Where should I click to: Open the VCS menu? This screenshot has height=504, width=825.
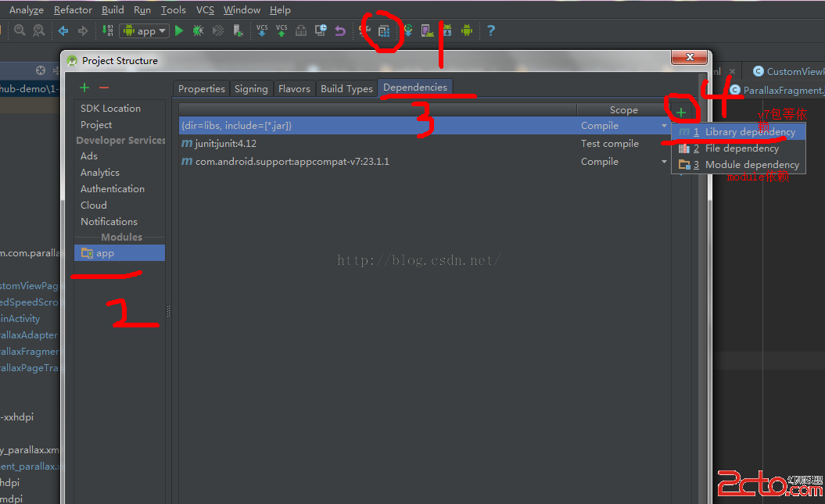(x=205, y=10)
